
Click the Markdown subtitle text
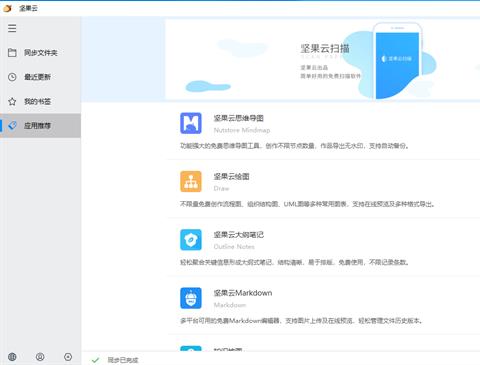(230, 305)
